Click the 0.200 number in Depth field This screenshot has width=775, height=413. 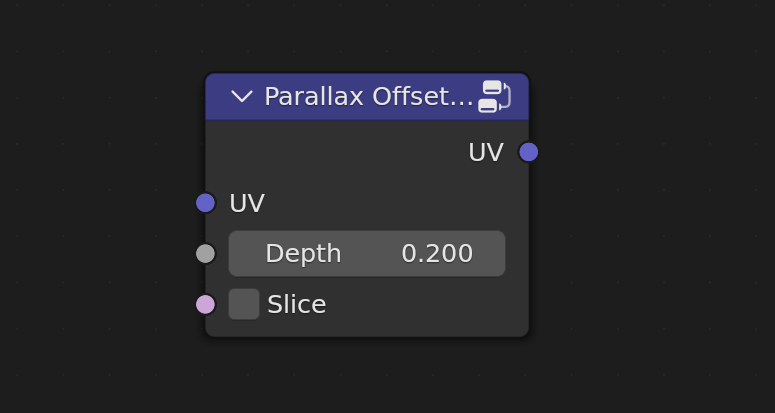(x=437, y=253)
